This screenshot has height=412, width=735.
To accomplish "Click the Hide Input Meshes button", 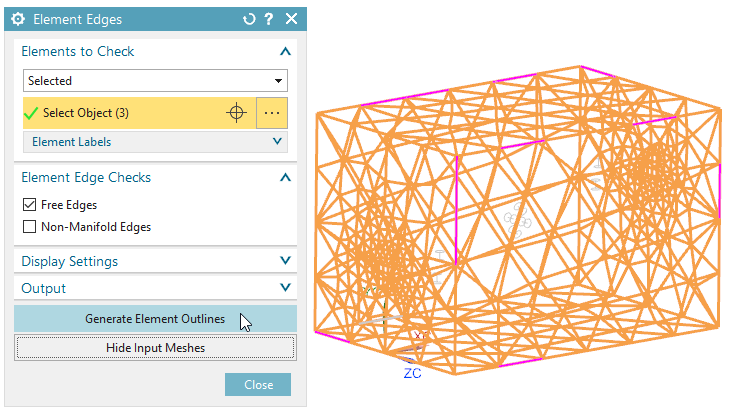I will pyautogui.click(x=155, y=347).
